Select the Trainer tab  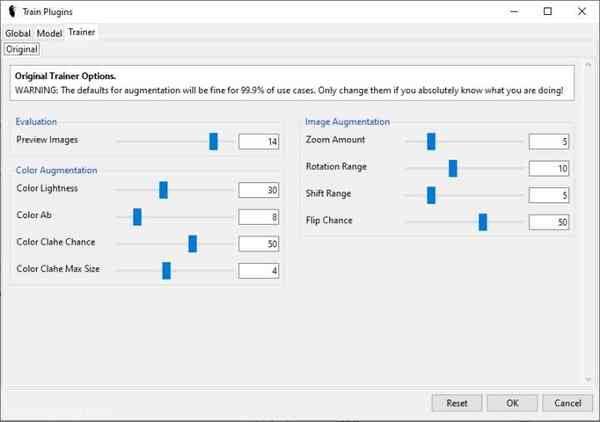pos(82,32)
